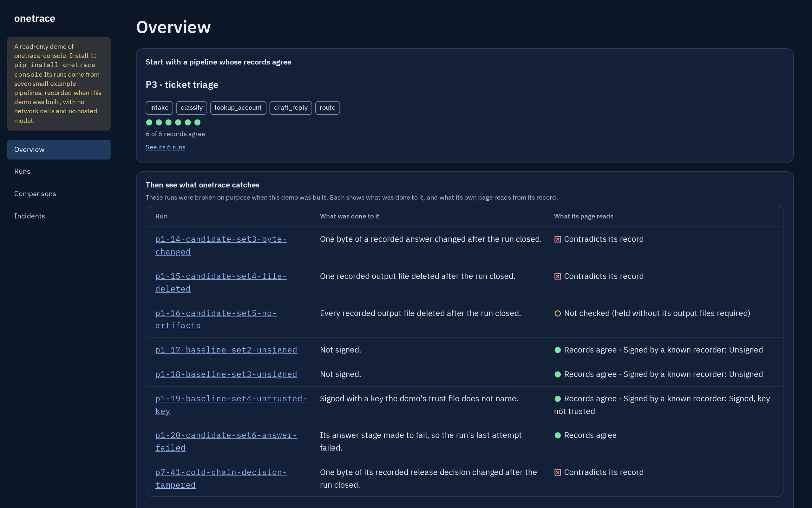Click 'Every recorded output file deleted' description
The height and width of the screenshot is (508, 812).
tap(420, 313)
